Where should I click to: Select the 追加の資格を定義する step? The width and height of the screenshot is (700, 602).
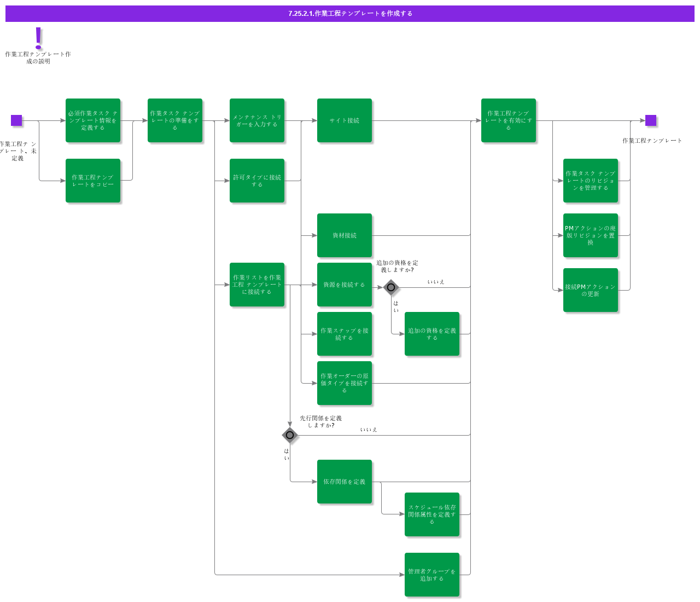[432, 334]
